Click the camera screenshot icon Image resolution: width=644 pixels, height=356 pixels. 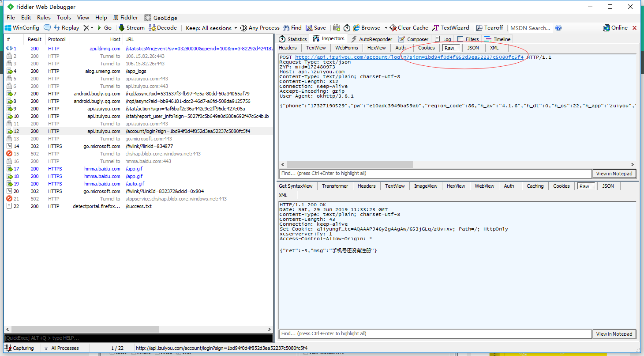337,28
